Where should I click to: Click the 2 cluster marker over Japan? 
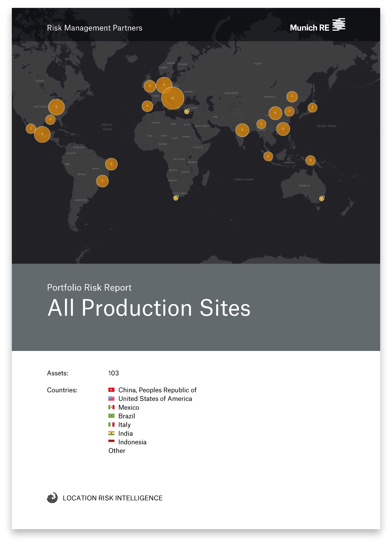point(312,107)
